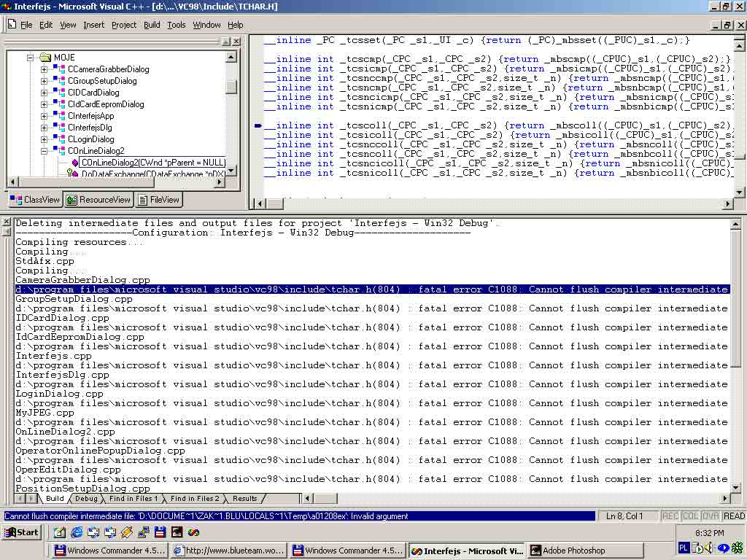Click 'Compiling resources...' output line
Screen dimensions: 747x560
pos(79,242)
